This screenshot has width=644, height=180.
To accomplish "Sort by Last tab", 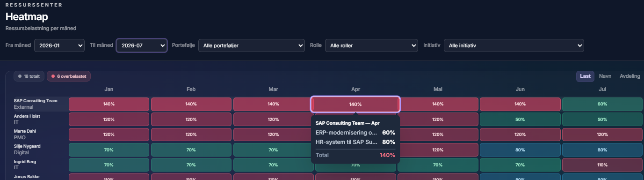I will tap(586, 76).
